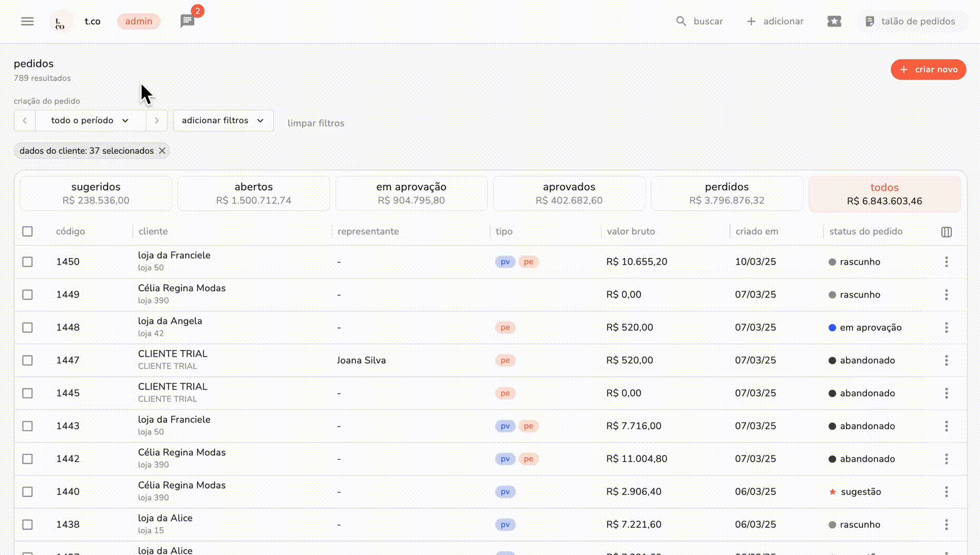The image size is (980, 555).
Task: Select the checkbox for pedido 1448
Action: click(27, 327)
